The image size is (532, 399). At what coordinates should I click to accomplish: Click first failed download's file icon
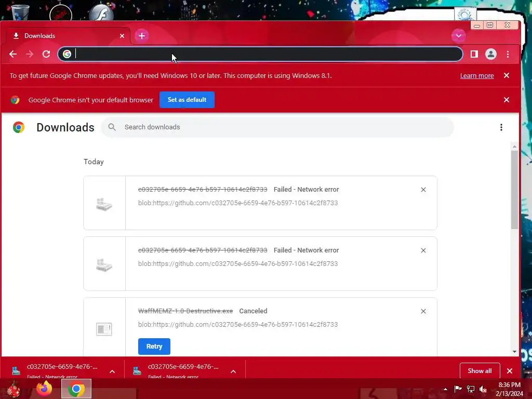pyautogui.click(x=104, y=204)
